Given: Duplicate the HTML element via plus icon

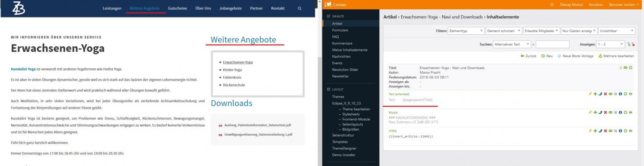Looking at the screenshot, I should tap(595, 130).
